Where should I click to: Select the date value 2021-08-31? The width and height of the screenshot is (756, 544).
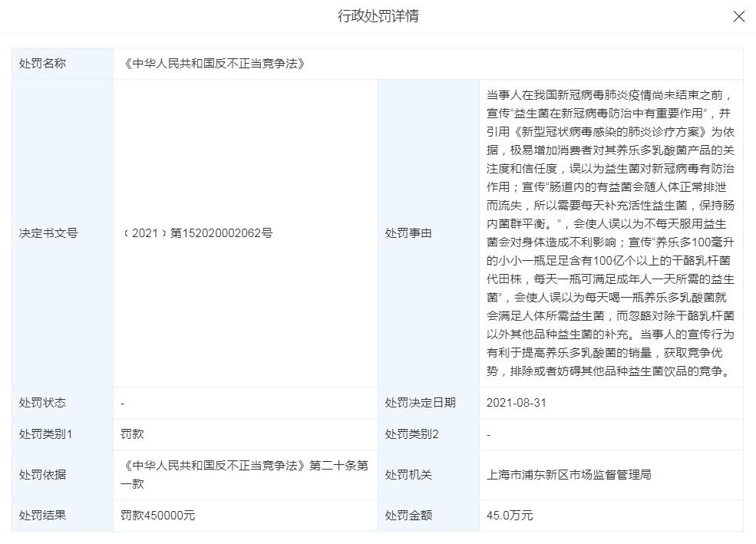point(517,403)
